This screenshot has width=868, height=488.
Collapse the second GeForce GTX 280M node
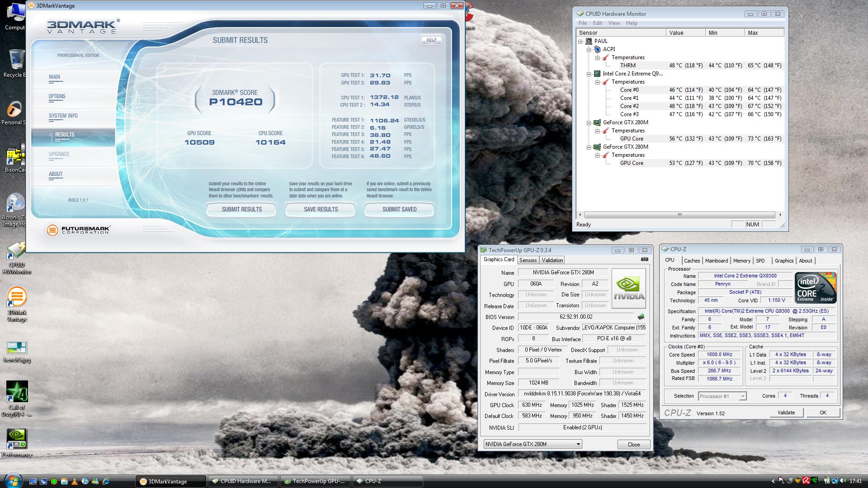[589, 147]
